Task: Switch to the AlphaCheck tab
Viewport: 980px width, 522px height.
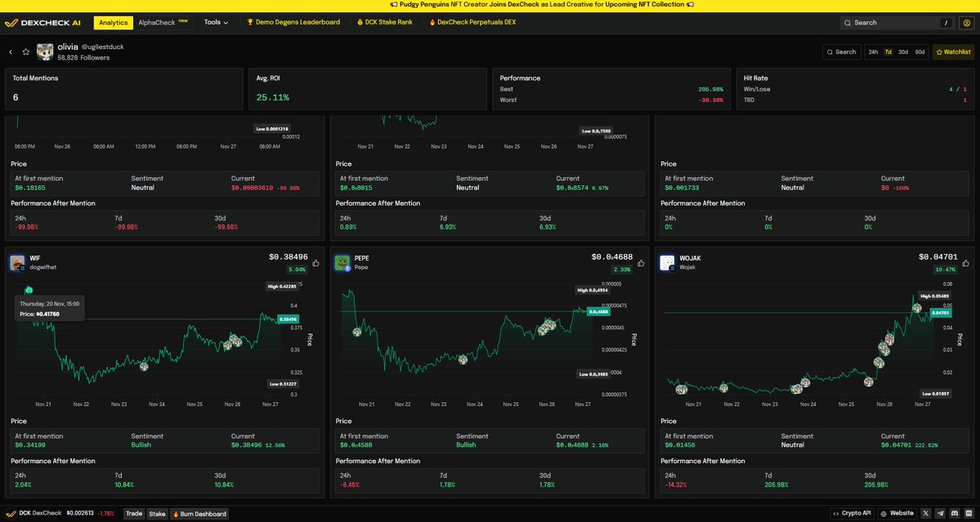Action: pyautogui.click(x=163, y=23)
